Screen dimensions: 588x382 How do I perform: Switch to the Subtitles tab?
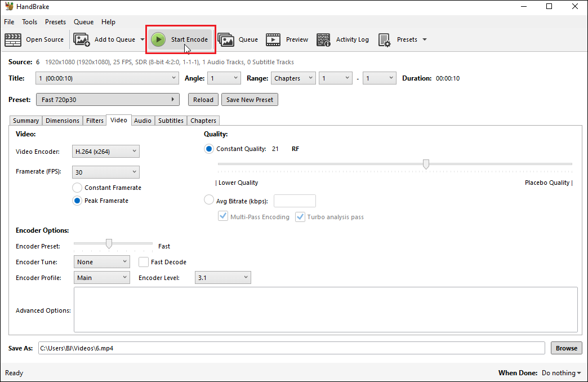(x=171, y=121)
